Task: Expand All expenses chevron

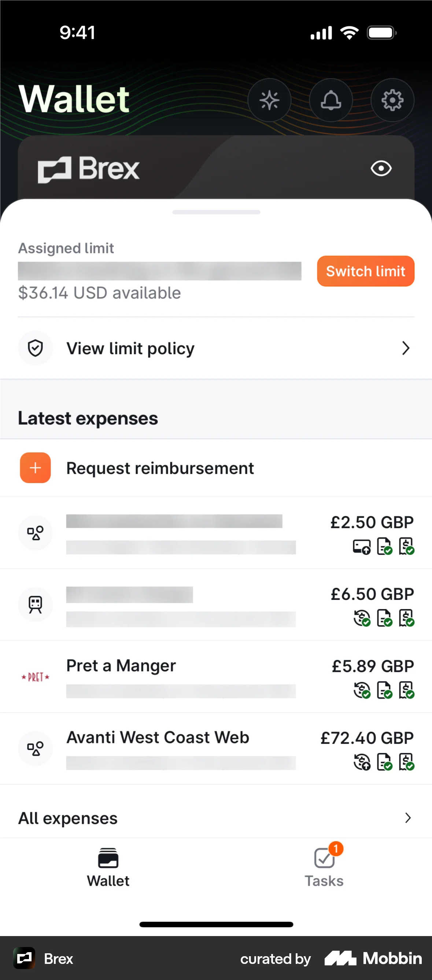Action: pyautogui.click(x=408, y=818)
